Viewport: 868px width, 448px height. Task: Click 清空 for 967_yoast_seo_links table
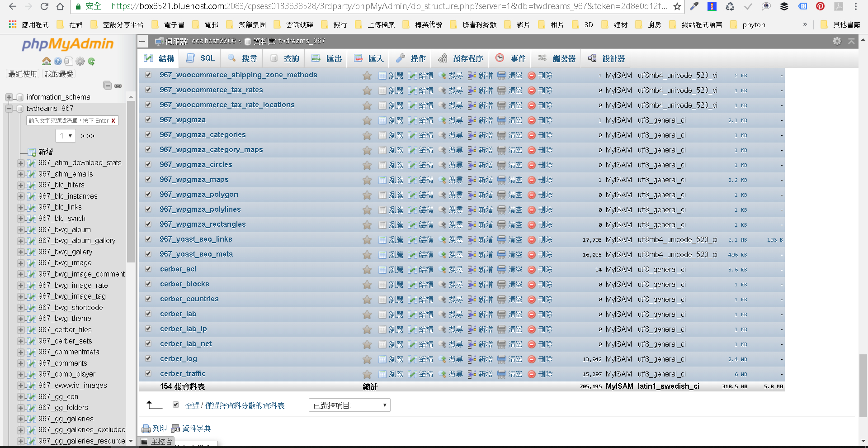click(x=510, y=240)
